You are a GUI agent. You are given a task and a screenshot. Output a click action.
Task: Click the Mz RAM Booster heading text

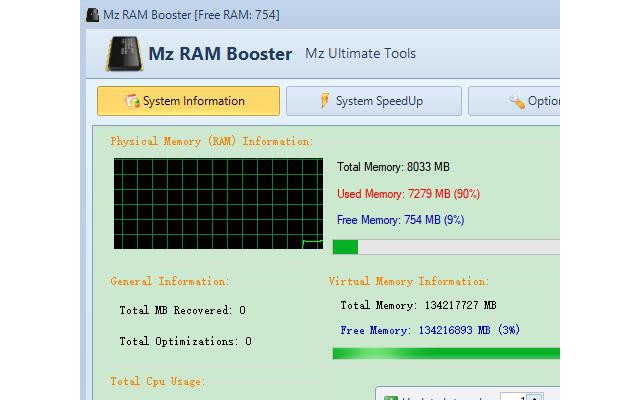[220, 54]
